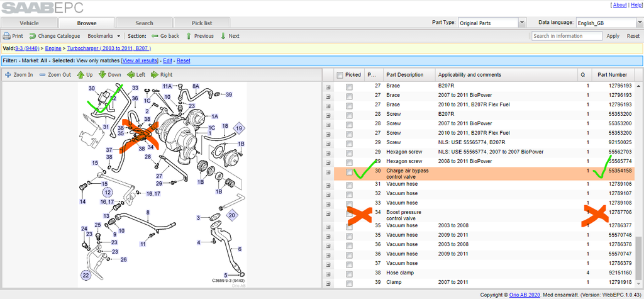Click the filter Reset link
644x299 pixels.
183,60
